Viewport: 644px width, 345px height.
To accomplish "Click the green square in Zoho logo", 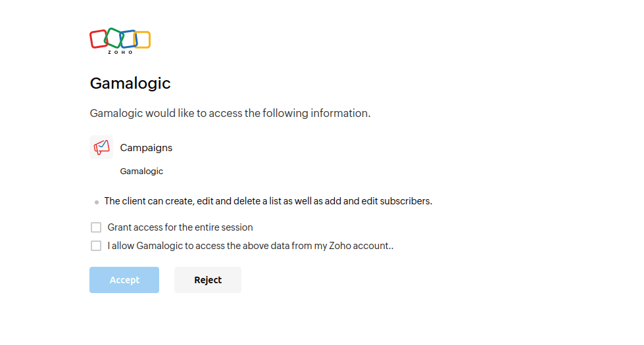I will [113, 37].
